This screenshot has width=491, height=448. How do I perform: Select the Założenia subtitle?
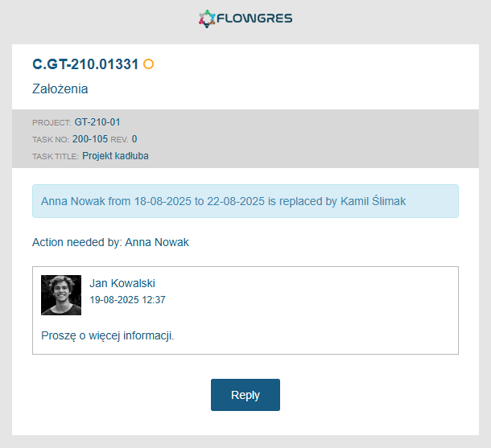tap(60, 88)
